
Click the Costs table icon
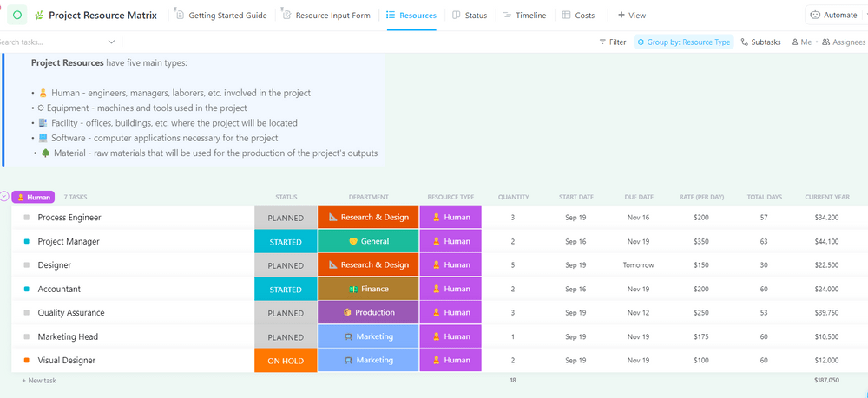[566, 15]
